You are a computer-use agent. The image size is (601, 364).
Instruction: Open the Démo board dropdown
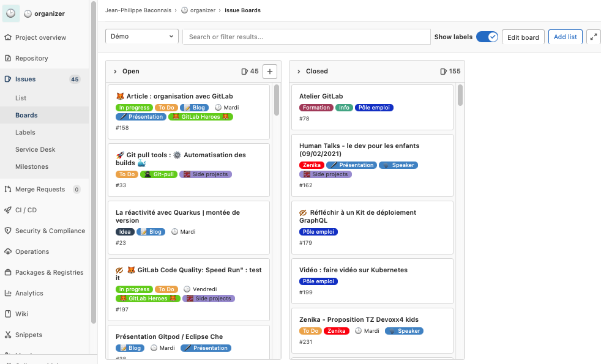142,37
